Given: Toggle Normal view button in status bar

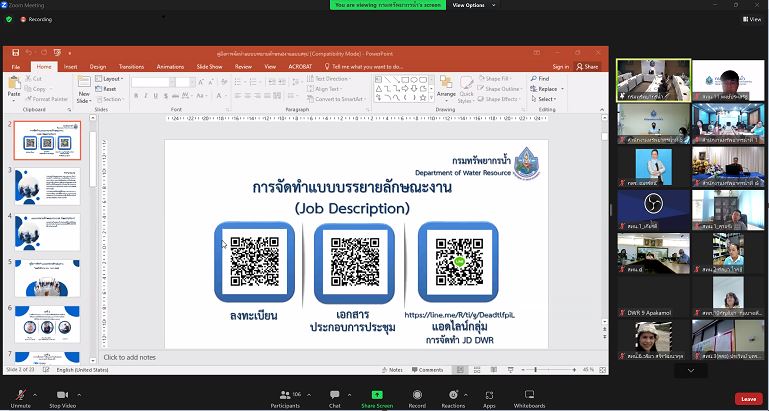Looking at the screenshot, I should (x=460, y=370).
